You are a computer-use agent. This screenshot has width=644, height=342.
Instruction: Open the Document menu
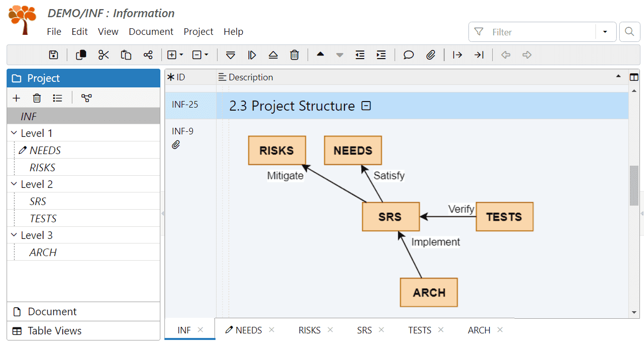tap(151, 31)
